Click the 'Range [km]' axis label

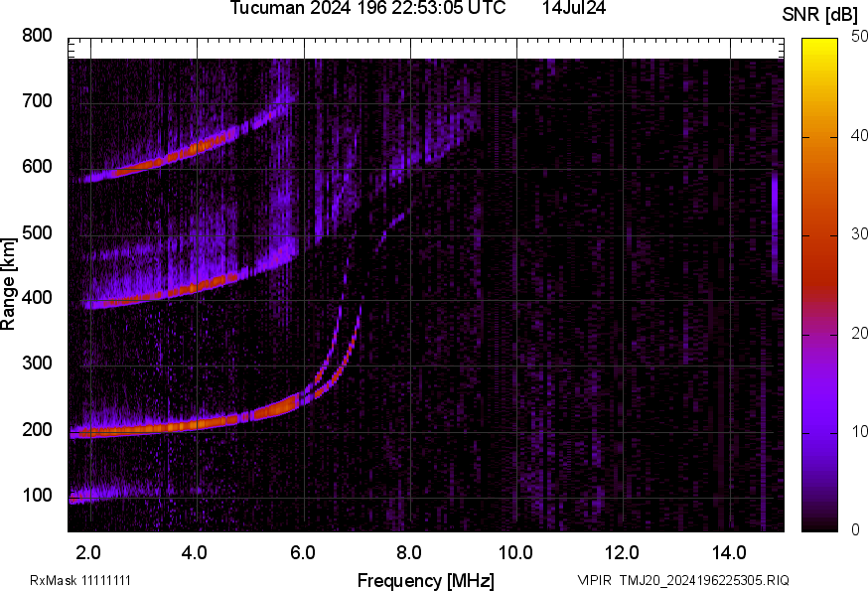8,284
